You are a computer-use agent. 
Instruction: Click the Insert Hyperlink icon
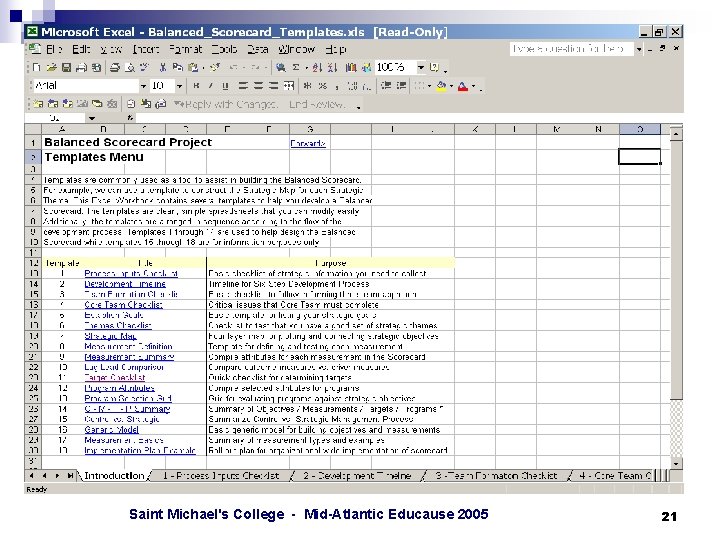click(281, 68)
